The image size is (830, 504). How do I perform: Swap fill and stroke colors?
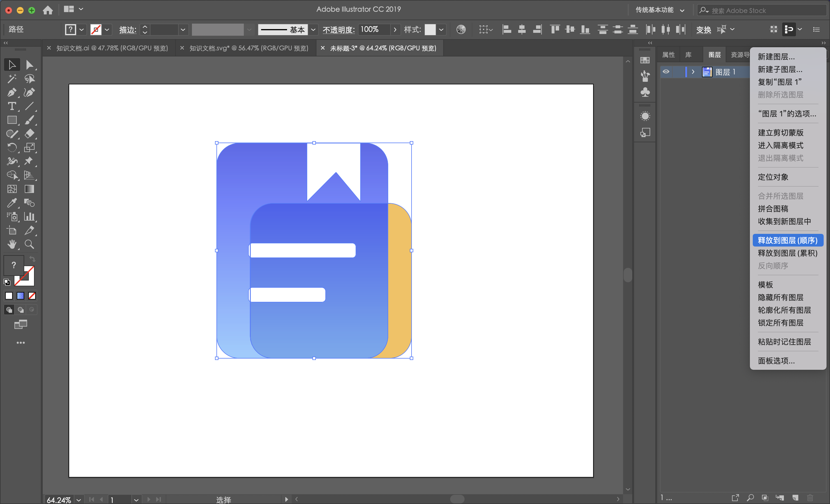pos(32,259)
